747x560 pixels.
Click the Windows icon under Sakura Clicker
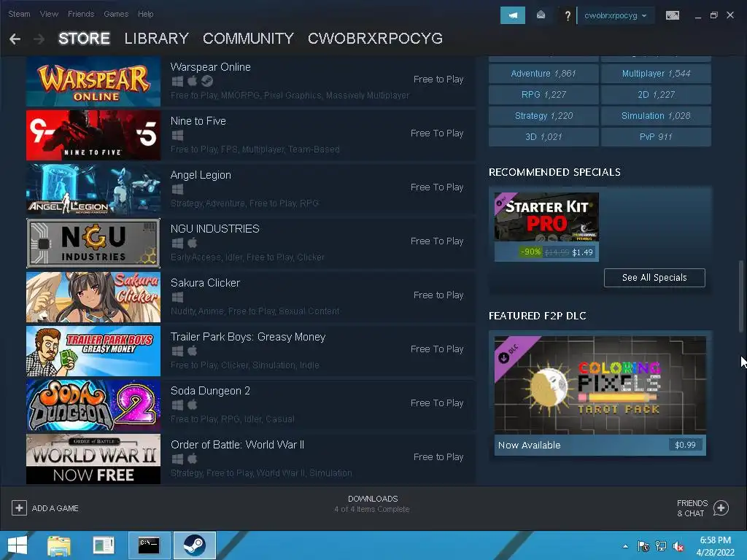[x=177, y=297]
